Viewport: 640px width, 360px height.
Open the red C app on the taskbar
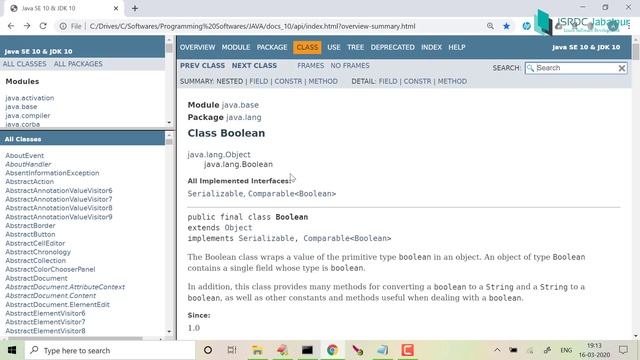[407, 350]
